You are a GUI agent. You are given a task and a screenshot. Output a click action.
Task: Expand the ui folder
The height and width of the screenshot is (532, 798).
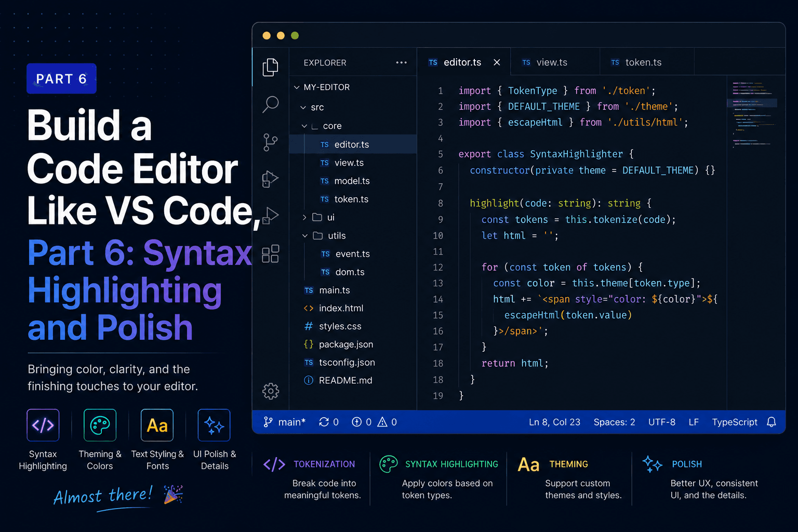click(x=304, y=217)
